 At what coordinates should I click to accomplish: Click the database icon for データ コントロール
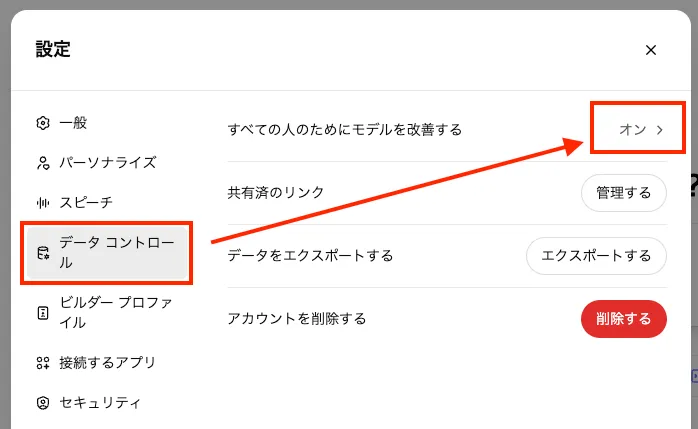click(x=43, y=253)
